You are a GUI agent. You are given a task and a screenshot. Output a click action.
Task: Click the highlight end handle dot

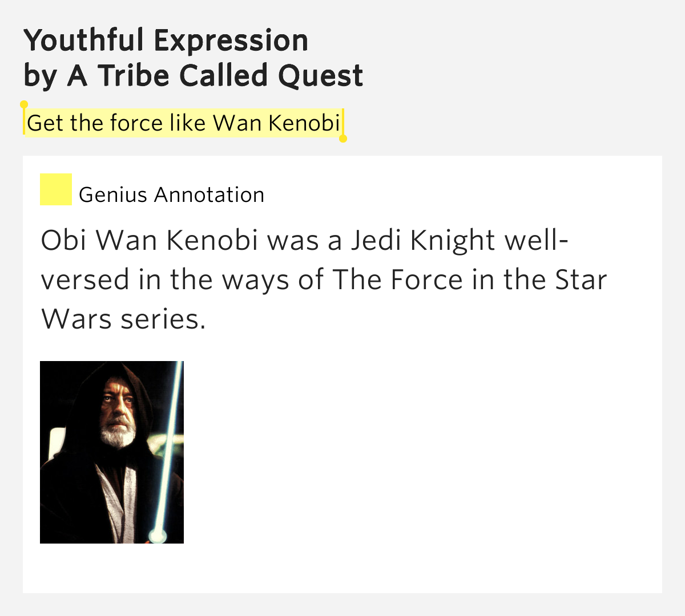coord(343,139)
